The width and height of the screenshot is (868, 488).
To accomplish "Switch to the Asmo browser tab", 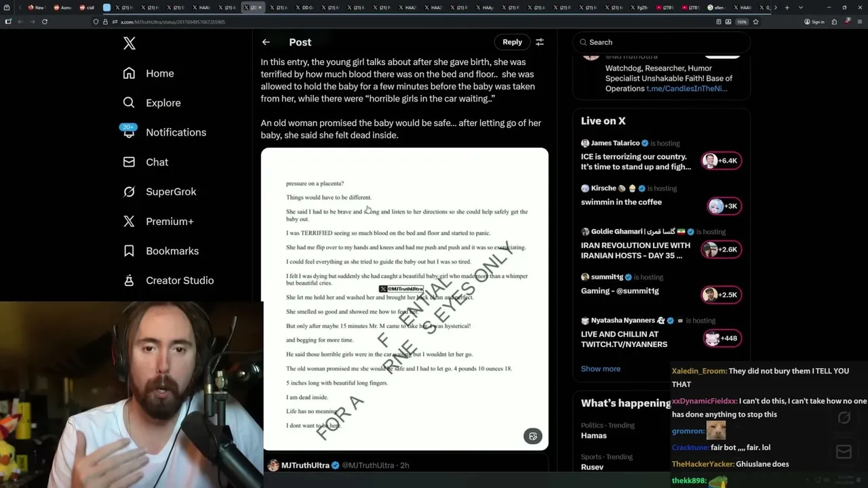I will [x=62, y=7].
